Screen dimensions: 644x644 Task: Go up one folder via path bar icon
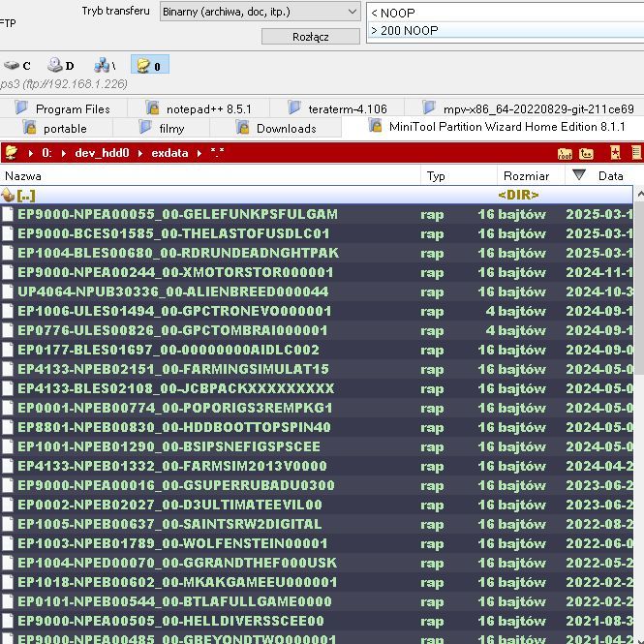(x=586, y=154)
